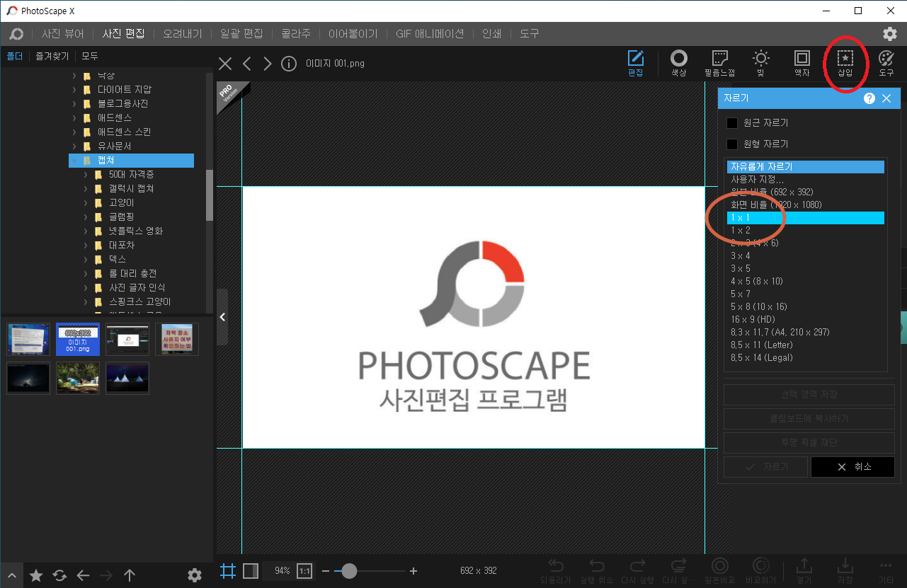This screenshot has width=907, height=588.
Task: Open folder panel settings gear
Action: 195,575
